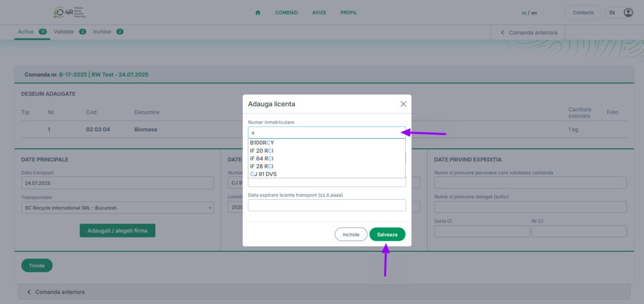This screenshot has width=644, height=304.
Task: Click the Inchide button
Action: click(350, 234)
